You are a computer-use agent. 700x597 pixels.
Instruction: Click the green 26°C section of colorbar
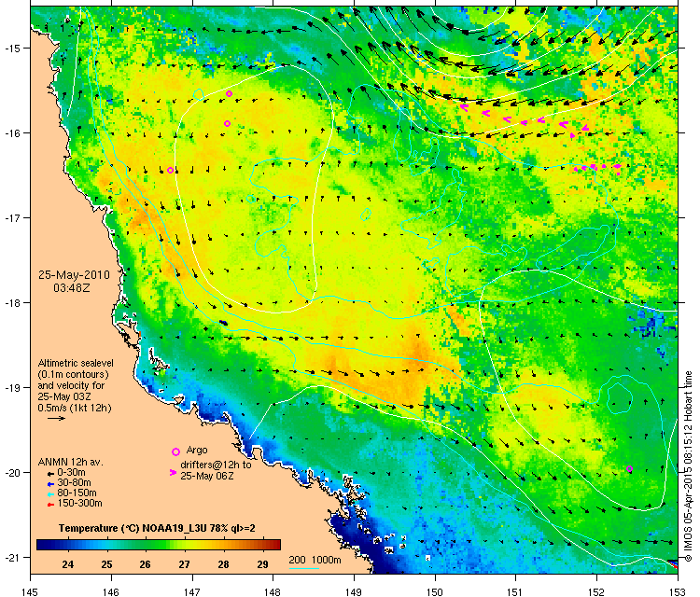pyautogui.click(x=146, y=545)
